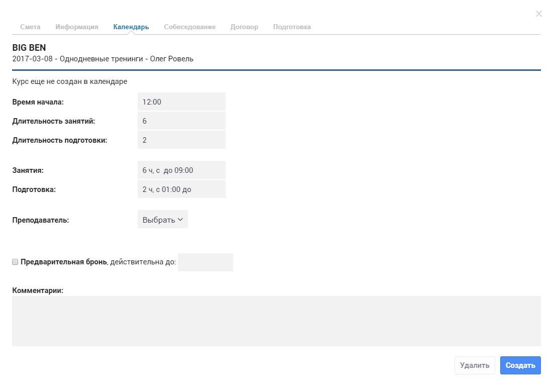Select the Календарь tab
Image resolution: width=553 pixels, height=392 pixels.
coord(131,27)
